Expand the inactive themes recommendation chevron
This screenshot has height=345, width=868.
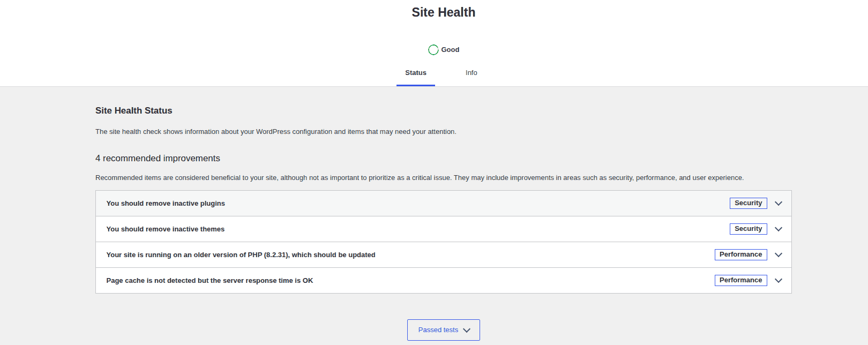779,229
